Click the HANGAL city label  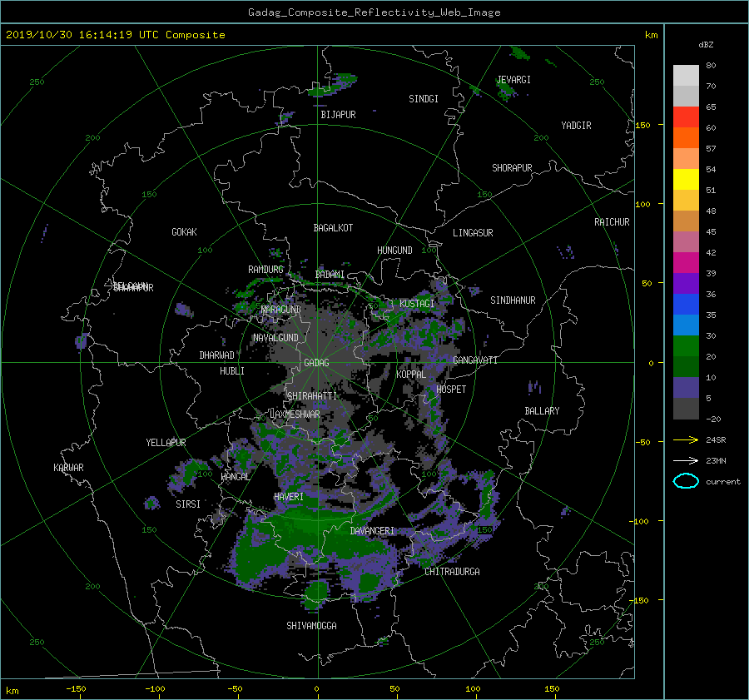click(235, 477)
